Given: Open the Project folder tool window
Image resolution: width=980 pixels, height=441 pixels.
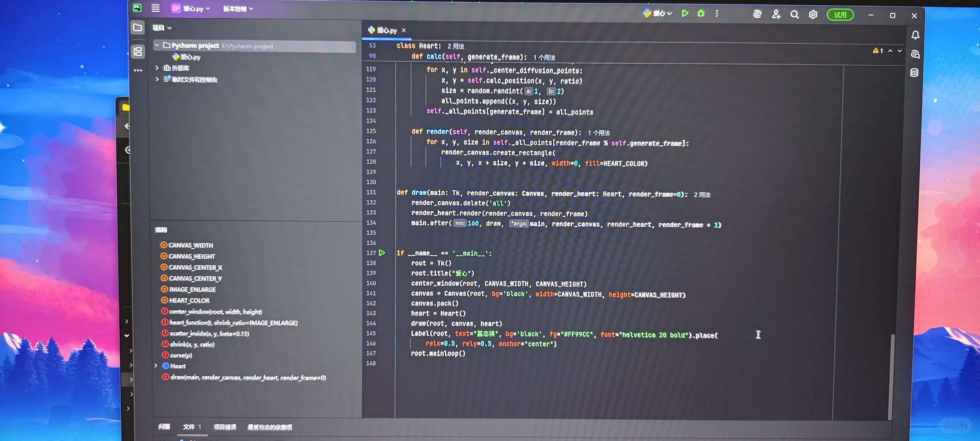Looking at the screenshot, I should (138, 28).
